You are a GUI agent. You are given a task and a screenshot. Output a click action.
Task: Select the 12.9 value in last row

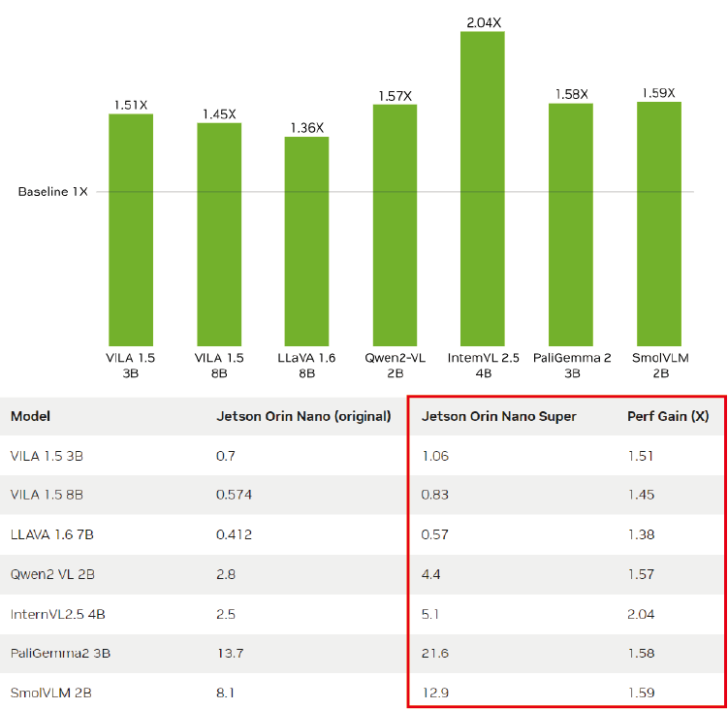click(434, 693)
